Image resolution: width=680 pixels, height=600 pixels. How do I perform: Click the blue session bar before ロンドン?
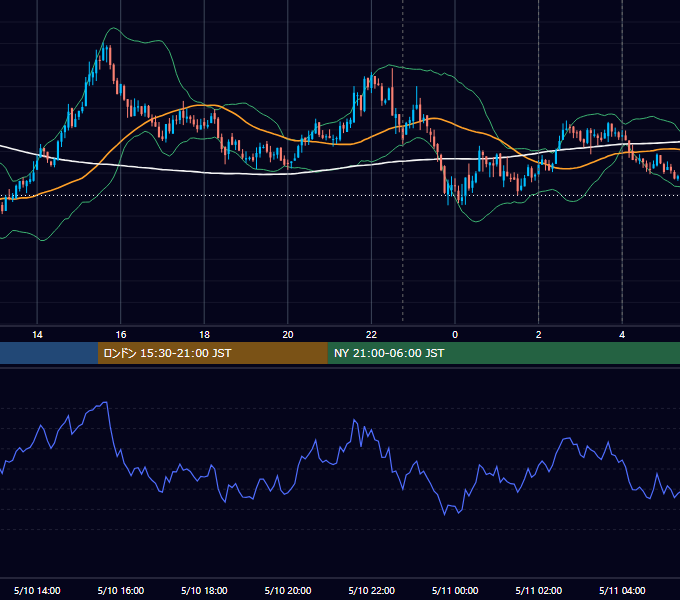[49, 353]
